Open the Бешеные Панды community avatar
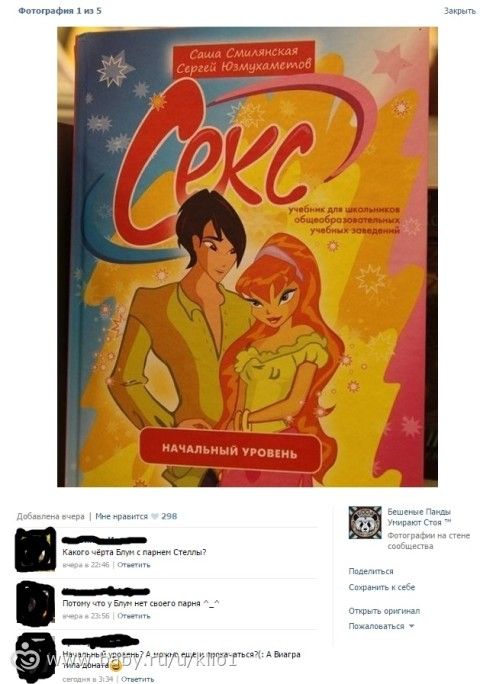 pyautogui.click(x=365, y=522)
